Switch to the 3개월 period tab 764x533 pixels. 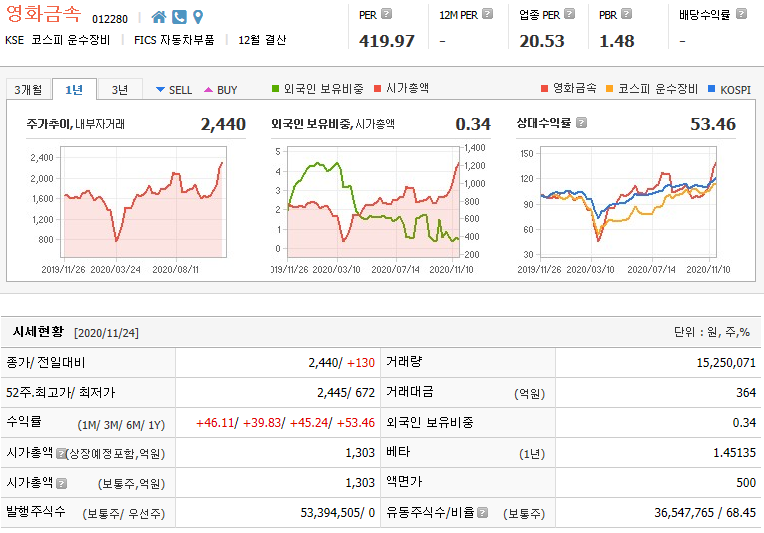click(x=28, y=90)
